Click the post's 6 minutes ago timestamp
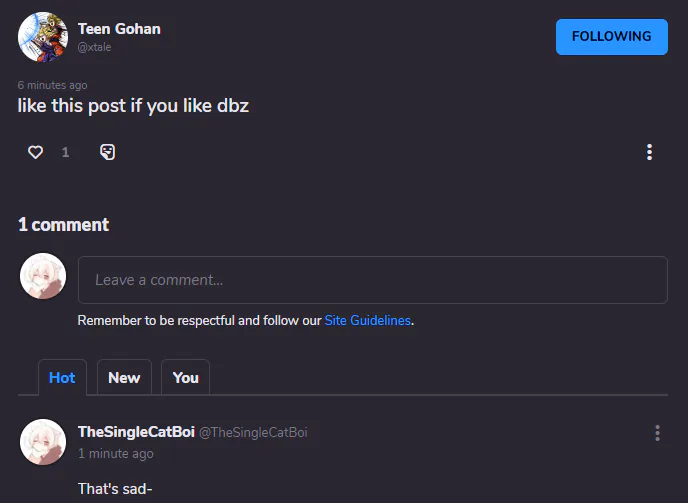 pyautogui.click(x=52, y=85)
